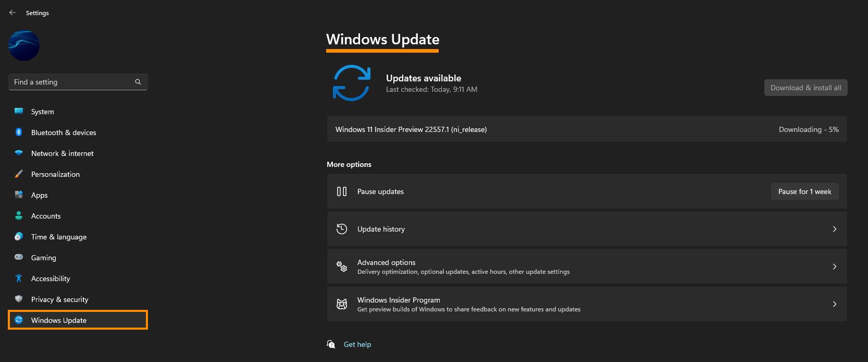
Task: Click the Pause updates icon
Action: point(342,191)
